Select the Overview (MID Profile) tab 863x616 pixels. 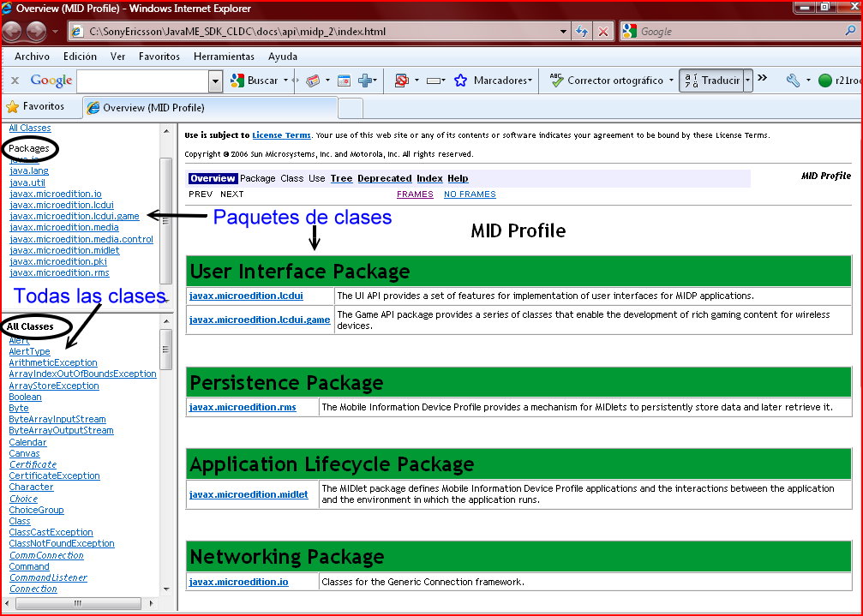point(210,108)
